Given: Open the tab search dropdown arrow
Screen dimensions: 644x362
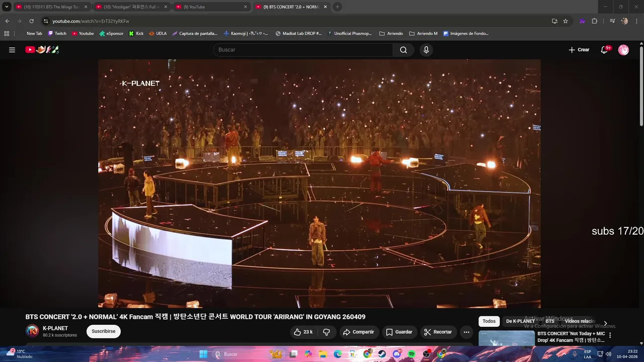Looking at the screenshot, I should [7, 7].
